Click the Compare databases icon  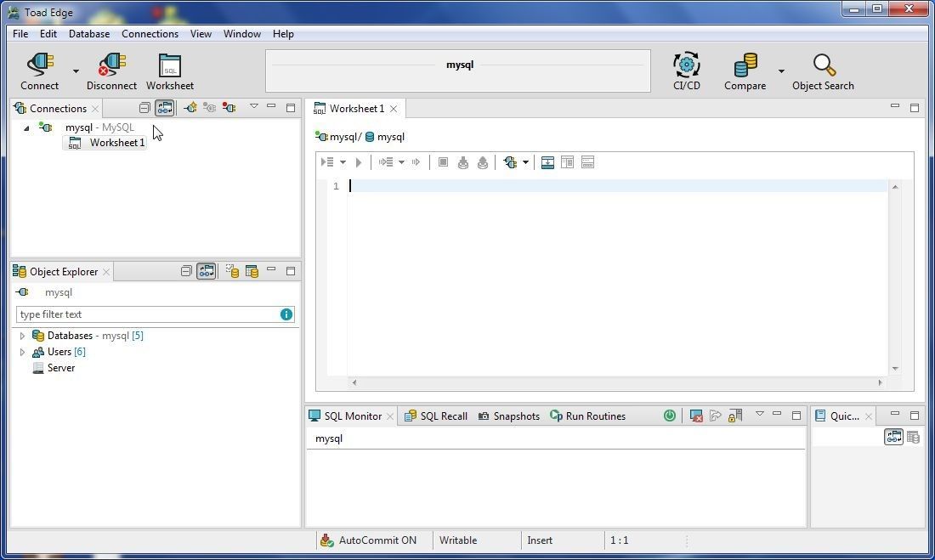pos(745,65)
